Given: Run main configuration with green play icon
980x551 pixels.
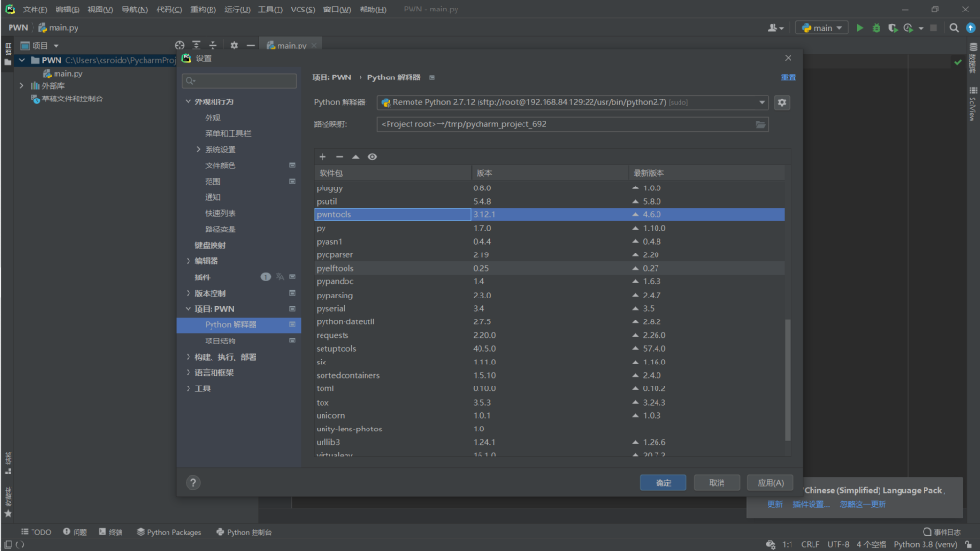Looking at the screenshot, I should (x=860, y=28).
